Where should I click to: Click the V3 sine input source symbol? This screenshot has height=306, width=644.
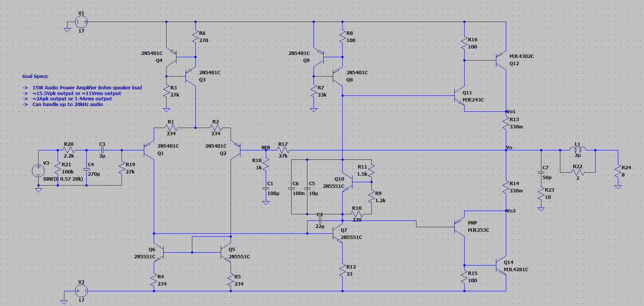[x=38, y=170]
